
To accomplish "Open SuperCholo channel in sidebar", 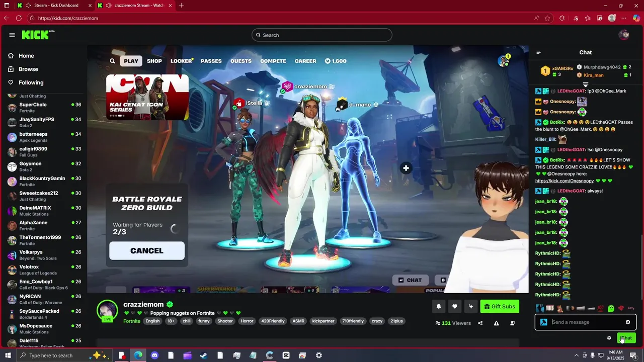I will pyautogui.click(x=44, y=108).
